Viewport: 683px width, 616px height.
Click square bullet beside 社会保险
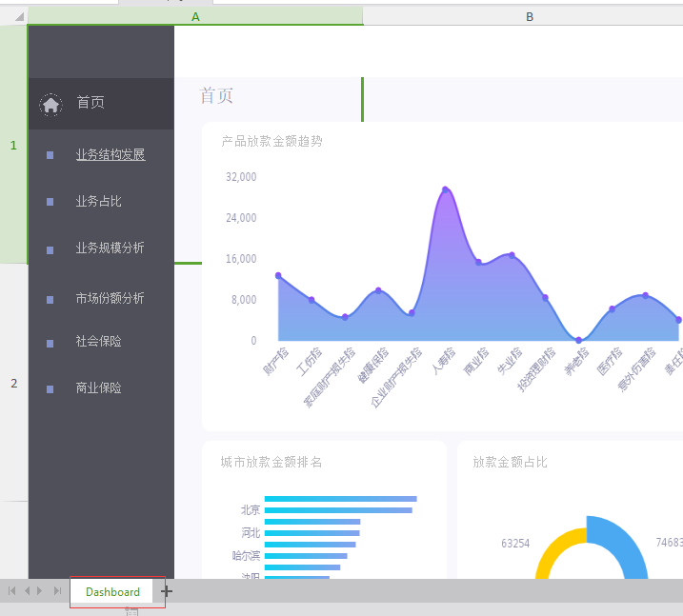tap(50, 342)
